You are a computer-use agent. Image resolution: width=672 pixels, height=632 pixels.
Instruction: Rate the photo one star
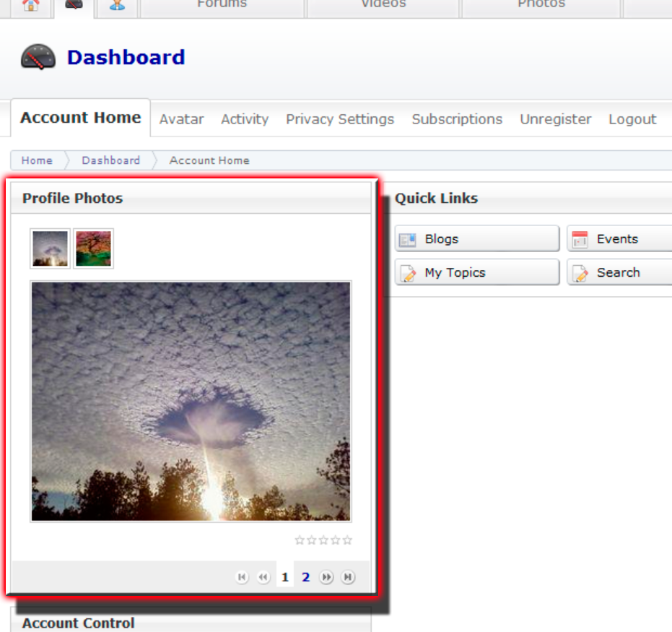pos(300,540)
